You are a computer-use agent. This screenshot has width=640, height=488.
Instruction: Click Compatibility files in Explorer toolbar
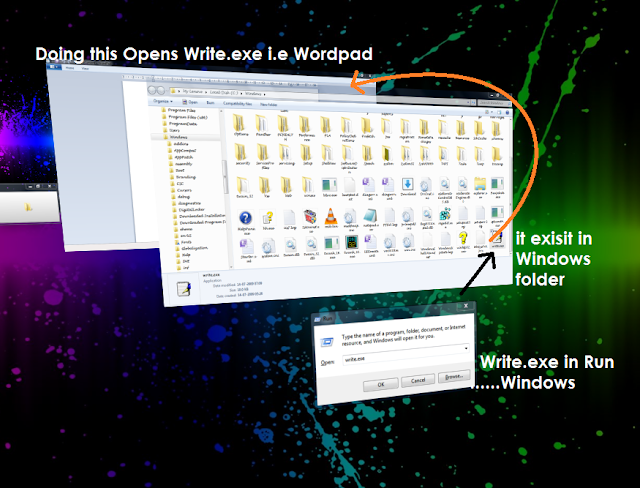237,104
